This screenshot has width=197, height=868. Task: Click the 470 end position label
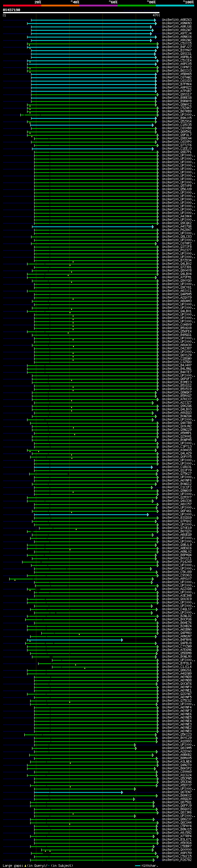point(155,15)
